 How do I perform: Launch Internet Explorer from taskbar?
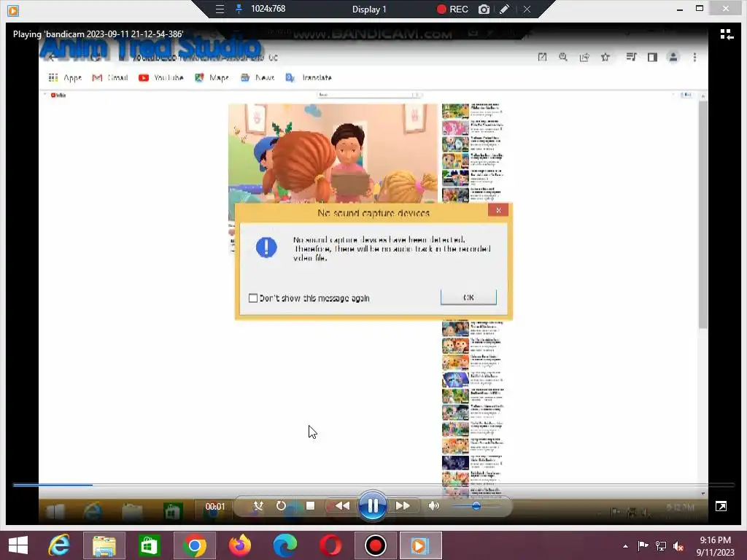tap(59, 545)
